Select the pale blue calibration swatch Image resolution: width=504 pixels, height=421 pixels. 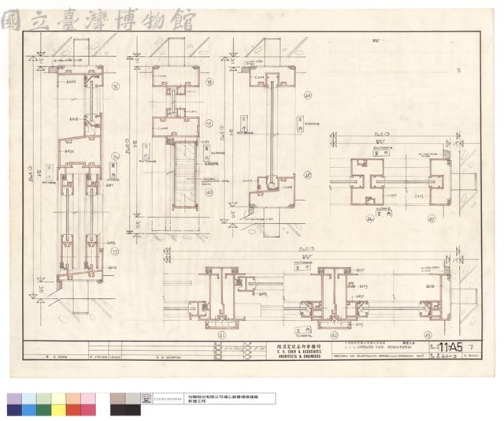29,398
